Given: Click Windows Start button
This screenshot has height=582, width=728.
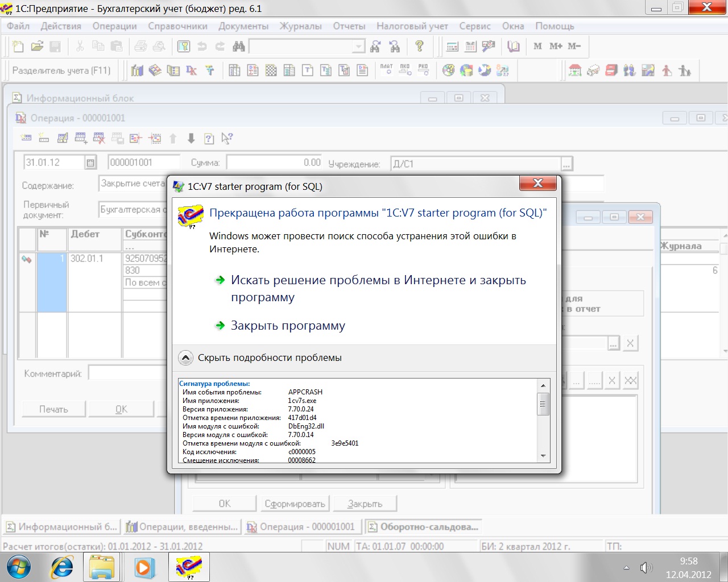Looking at the screenshot, I should [18, 567].
